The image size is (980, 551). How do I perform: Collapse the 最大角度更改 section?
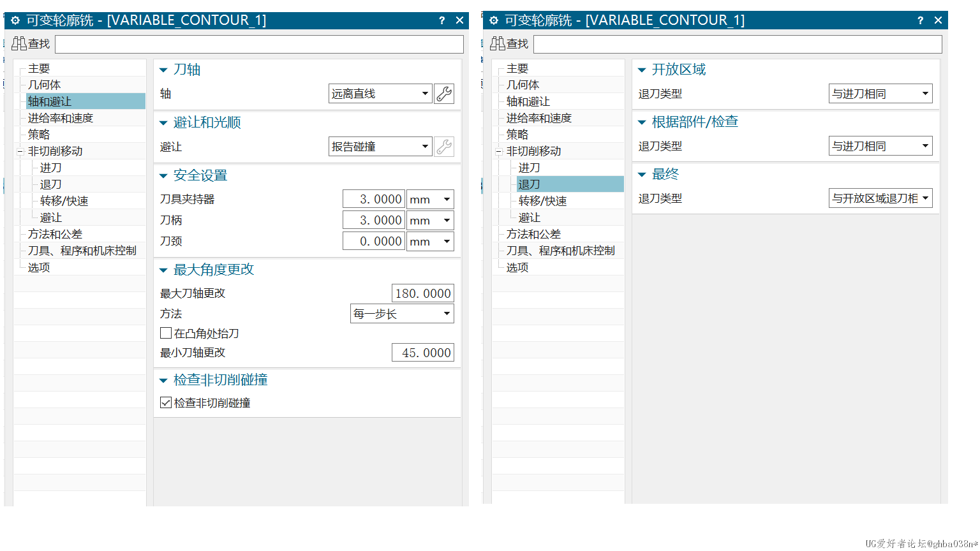click(163, 270)
